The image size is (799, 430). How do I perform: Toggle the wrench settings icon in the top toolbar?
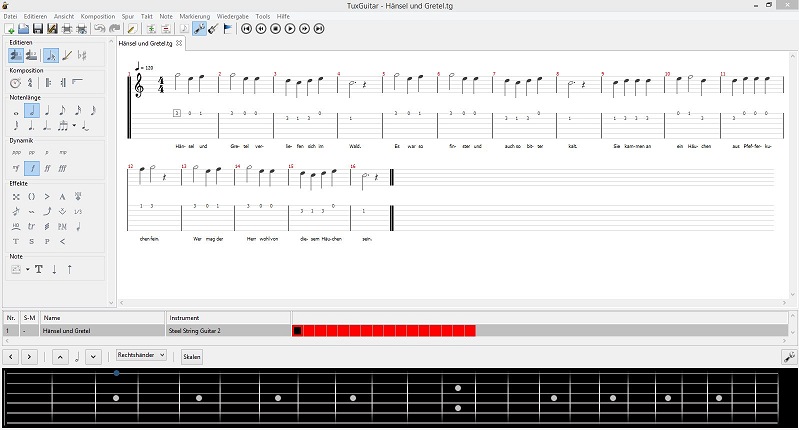tap(199, 29)
